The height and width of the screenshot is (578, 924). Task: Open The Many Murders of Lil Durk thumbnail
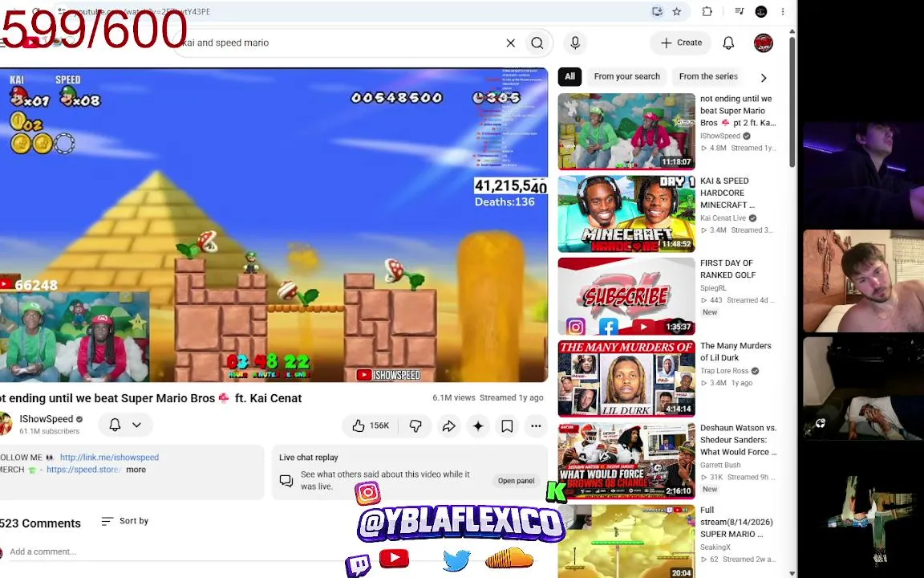pyautogui.click(x=626, y=379)
